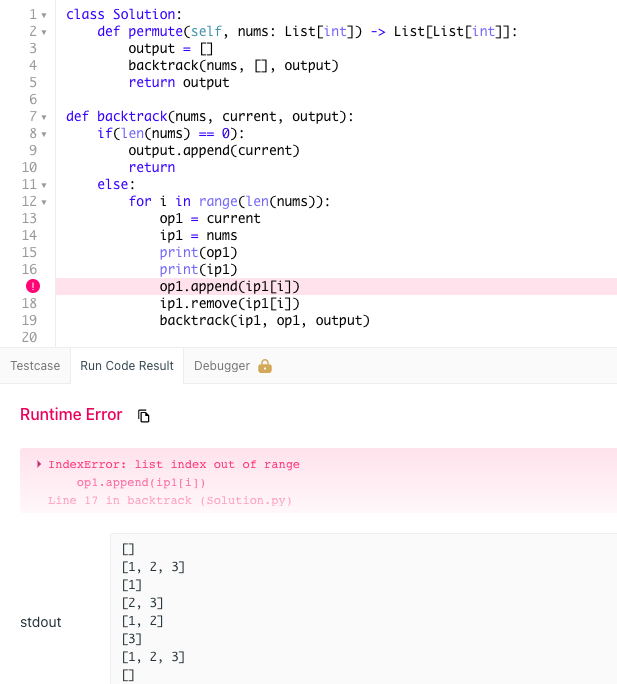
Task: Click the 'for i in range(len(nums)):' code line
Action: 229,202
